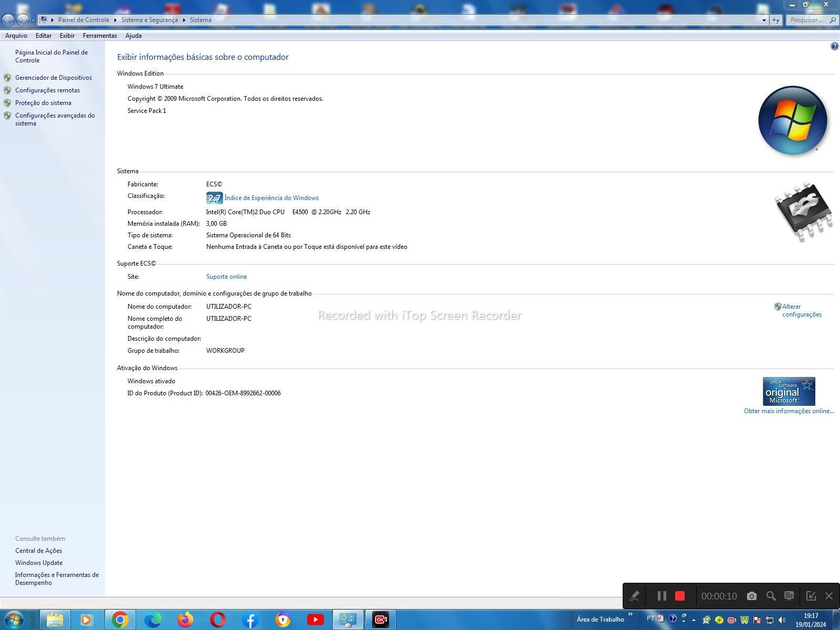840x630 pixels.
Task: Minimize the recorder toolbar with arrow icon
Action: pyautogui.click(x=811, y=596)
